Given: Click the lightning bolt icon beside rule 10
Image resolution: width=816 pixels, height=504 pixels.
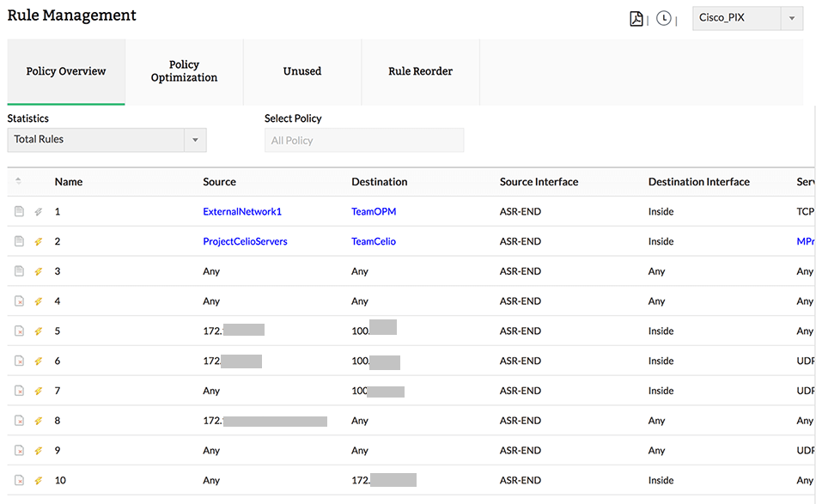Looking at the screenshot, I should tap(38, 480).
